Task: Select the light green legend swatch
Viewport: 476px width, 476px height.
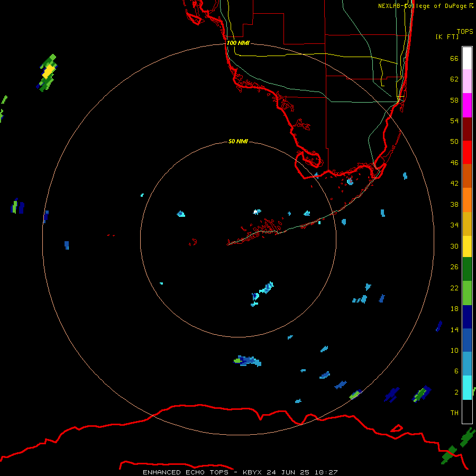Action: (x=467, y=293)
